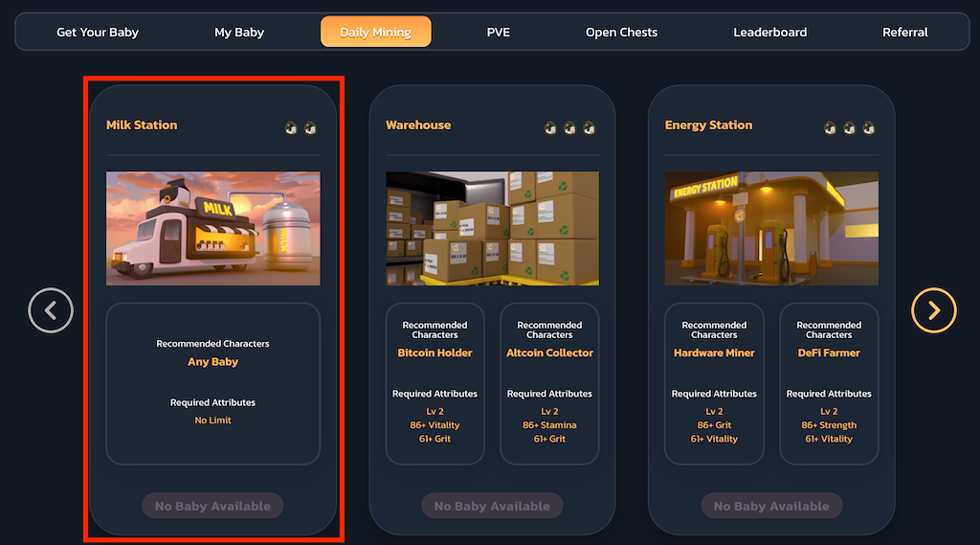Click the Warehouse boxes image

[493, 228]
